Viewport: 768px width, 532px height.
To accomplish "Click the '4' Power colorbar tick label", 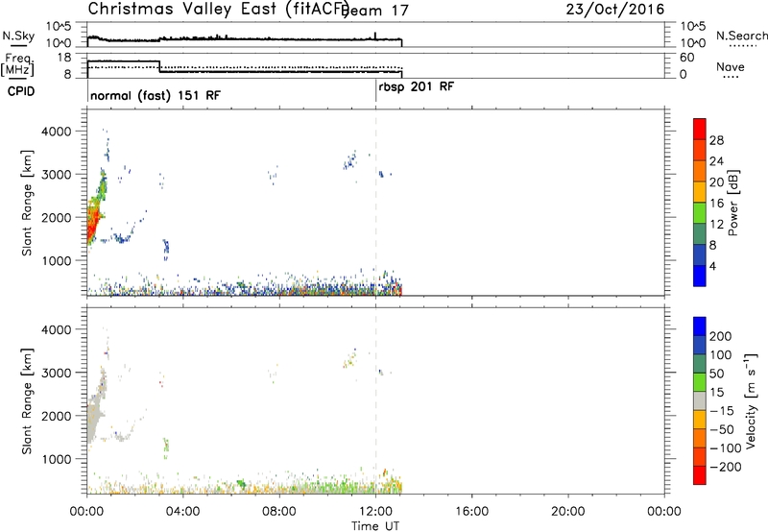I will (712, 266).
